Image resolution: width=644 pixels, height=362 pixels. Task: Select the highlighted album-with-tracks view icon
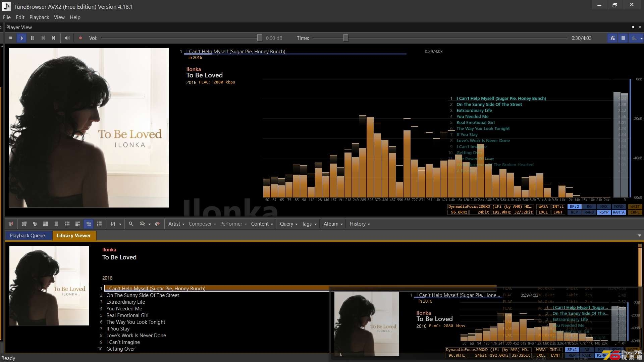pyautogui.click(x=89, y=224)
